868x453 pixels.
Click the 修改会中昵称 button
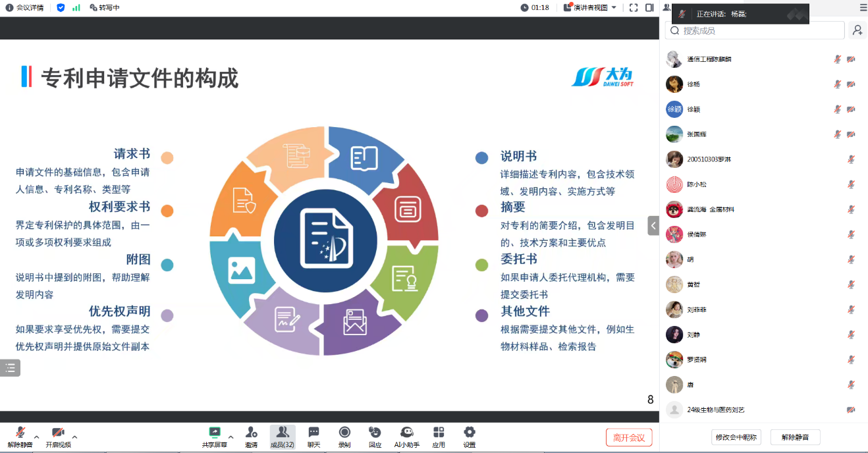(x=736, y=437)
